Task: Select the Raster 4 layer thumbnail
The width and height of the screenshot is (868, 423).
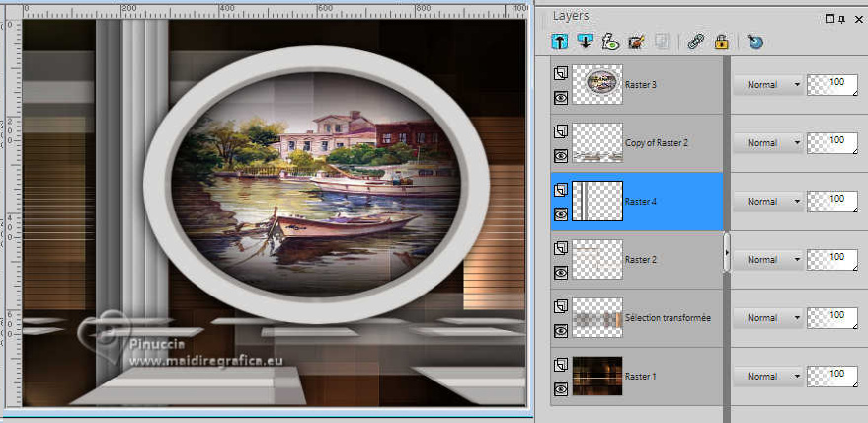Action: 597,201
